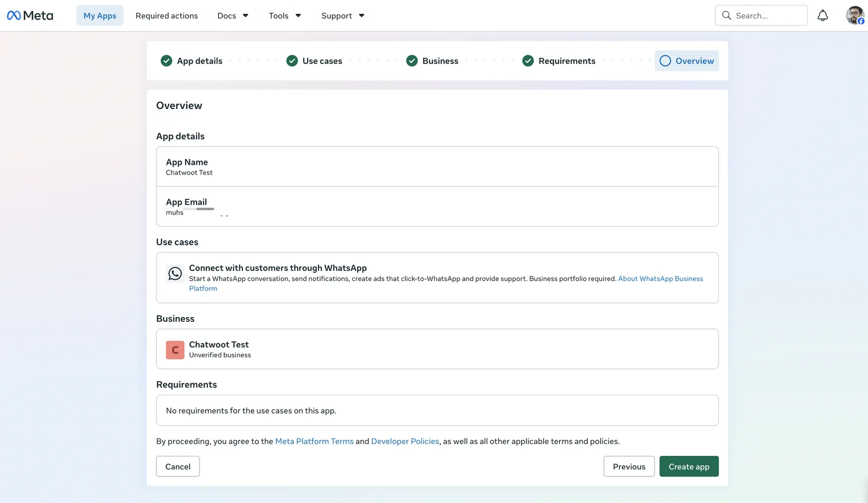Image resolution: width=868 pixels, height=503 pixels.
Task: Click the Chatwoot Test business avatar
Action: coord(175,350)
